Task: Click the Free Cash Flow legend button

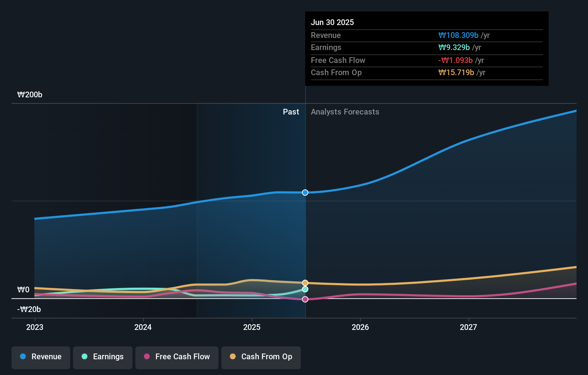Action: tap(177, 357)
